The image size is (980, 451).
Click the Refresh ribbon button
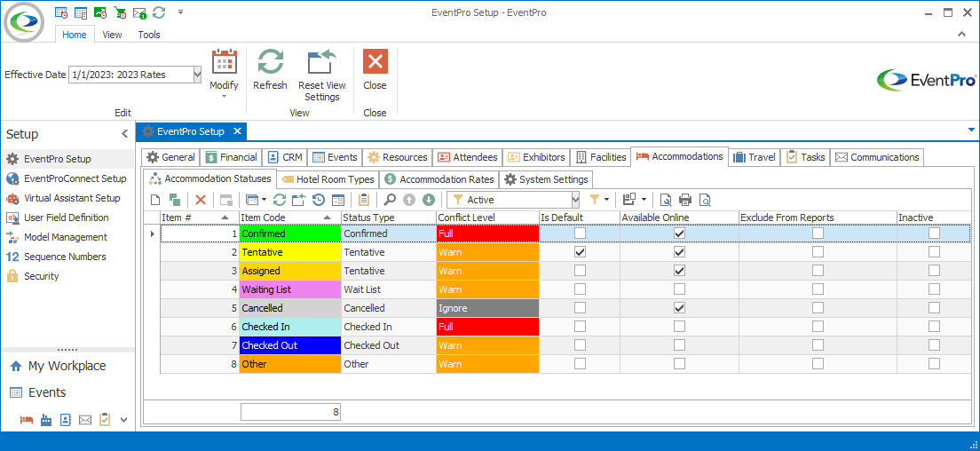tap(270, 70)
